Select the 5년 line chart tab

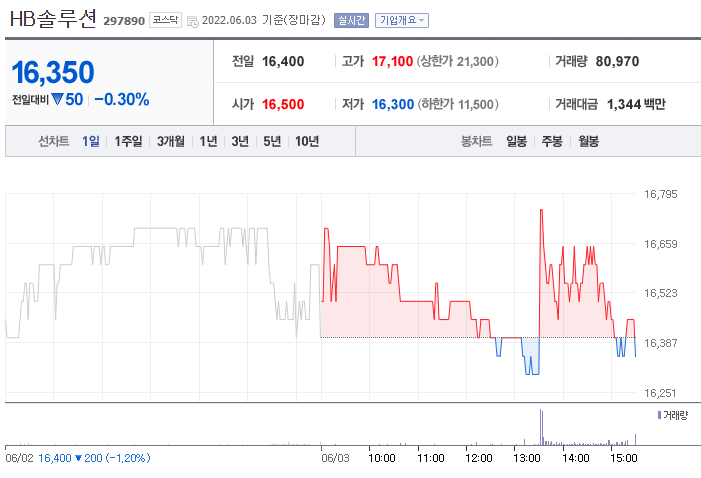tap(272, 141)
